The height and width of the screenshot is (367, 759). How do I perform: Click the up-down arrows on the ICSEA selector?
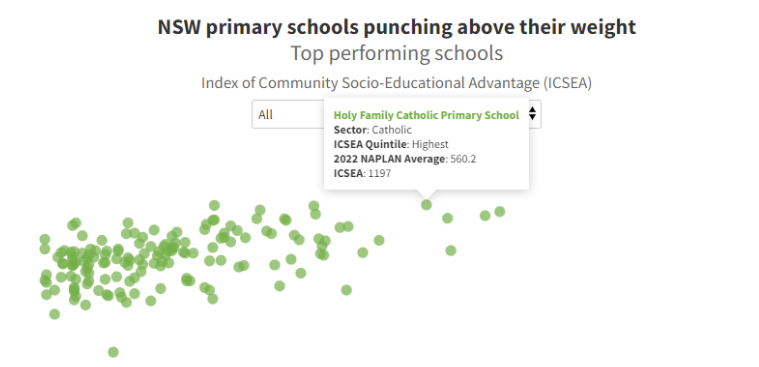[x=532, y=114]
